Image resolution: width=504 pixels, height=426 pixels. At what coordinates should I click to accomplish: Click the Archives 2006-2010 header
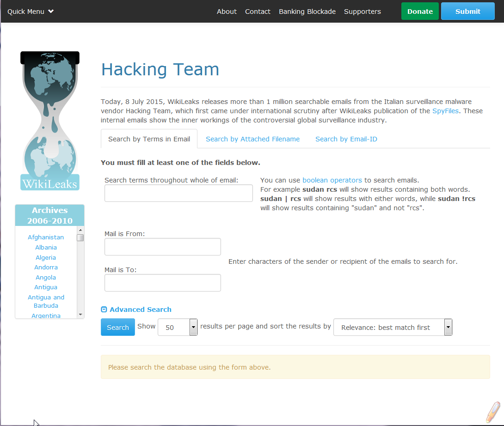[x=50, y=215]
